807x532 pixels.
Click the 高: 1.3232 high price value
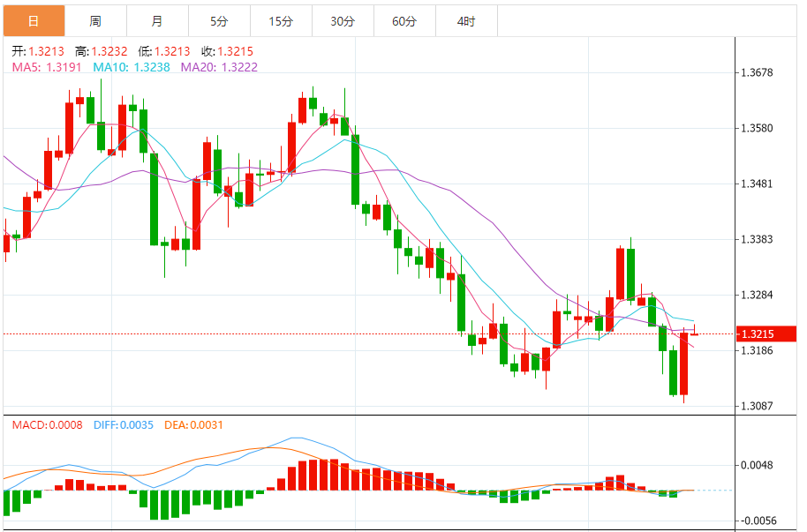(101, 51)
